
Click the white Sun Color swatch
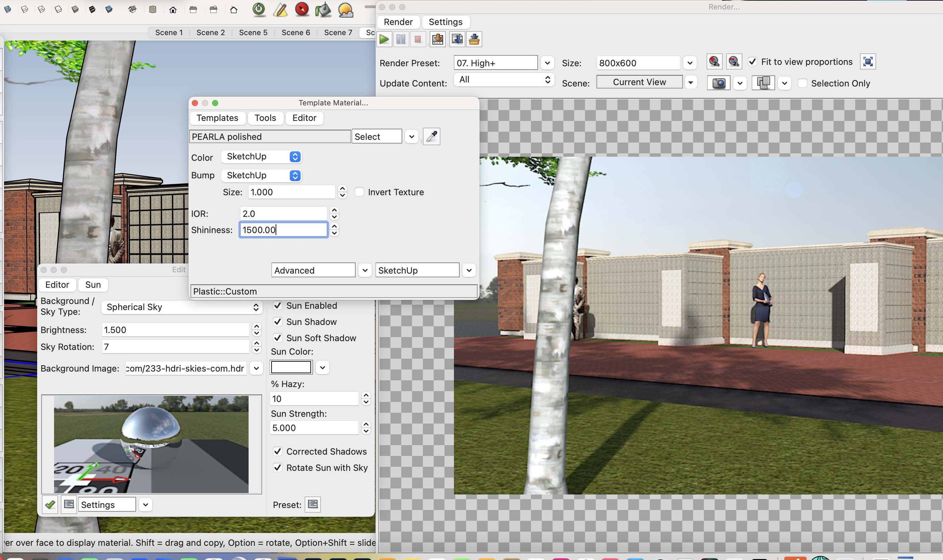tap(291, 367)
